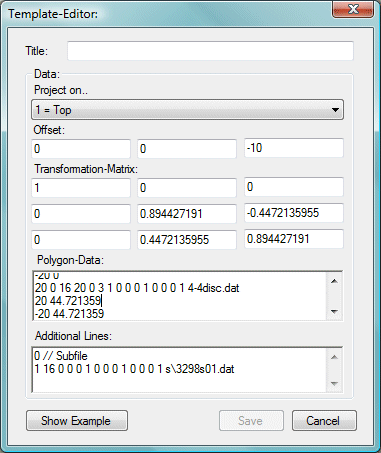Viewport: 381px width, 453px height.
Task: Click the Polygon-Data scrollbar down arrow
Action: (x=334, y=312)
